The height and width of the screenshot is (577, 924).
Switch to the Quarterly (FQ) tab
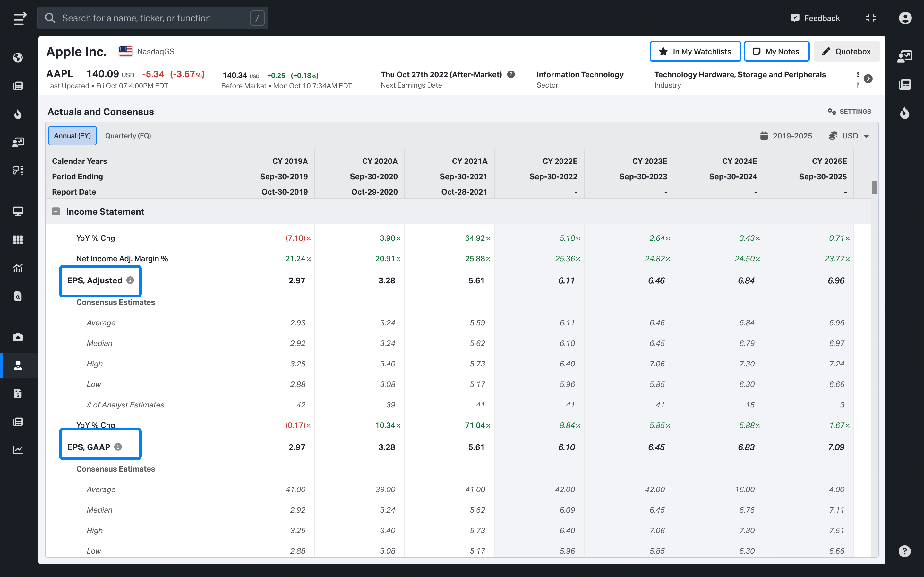(x=128, y=136)
